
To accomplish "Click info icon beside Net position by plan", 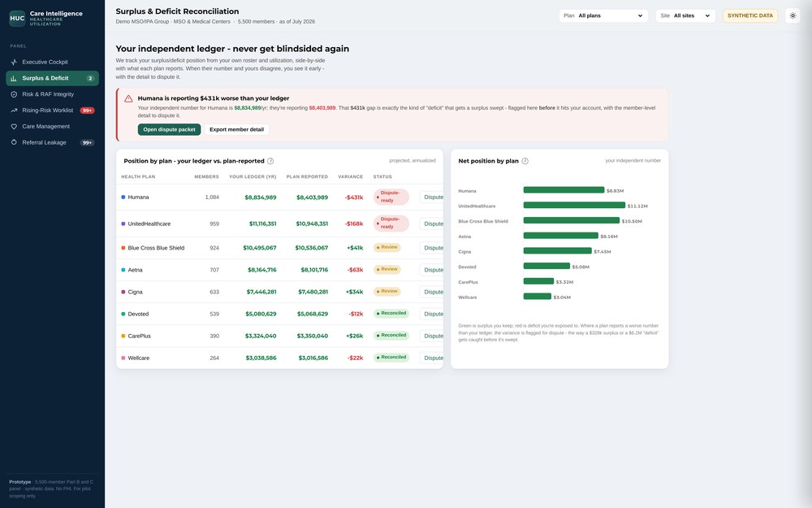I will coord(525,161).
